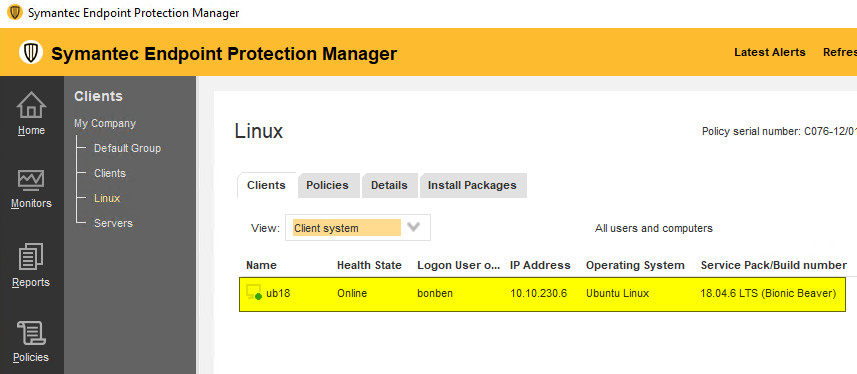Screen dimensions: 857x374
Task: Sort by the Name column header
Action: [x=261, y=265]
